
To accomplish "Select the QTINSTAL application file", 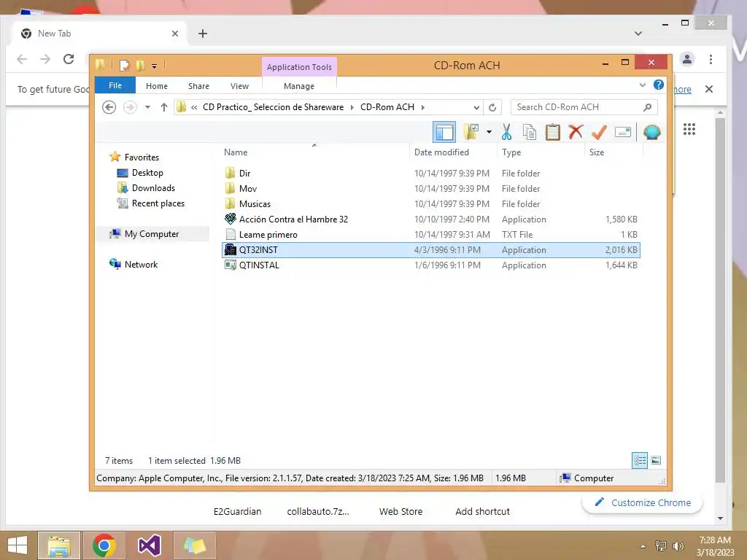I will click(x=431, y=265).
